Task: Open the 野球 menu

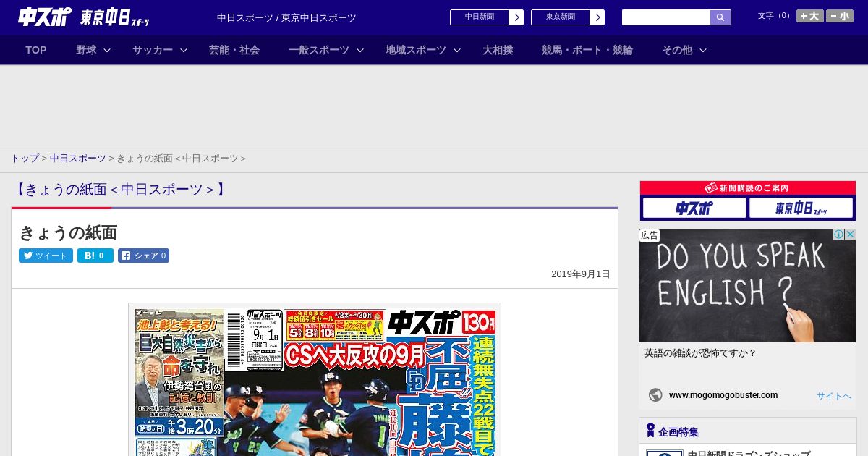Action: (86, 50)
